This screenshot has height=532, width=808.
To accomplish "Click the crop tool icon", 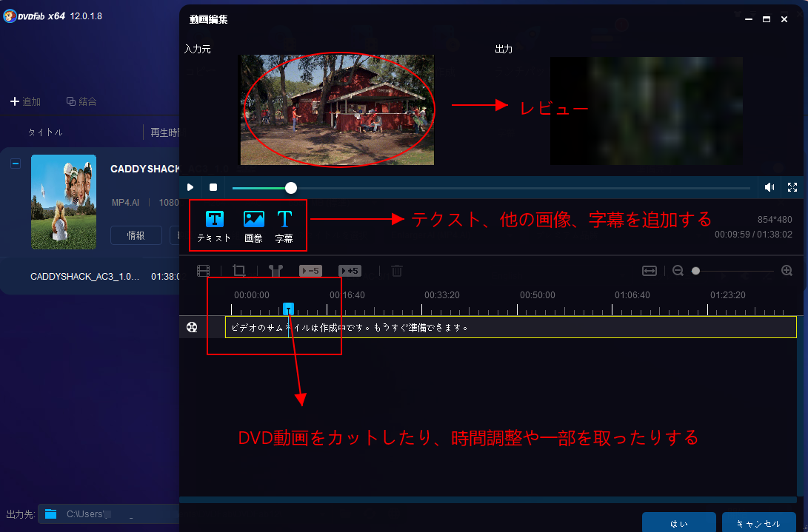I will (x=238, y=271).
